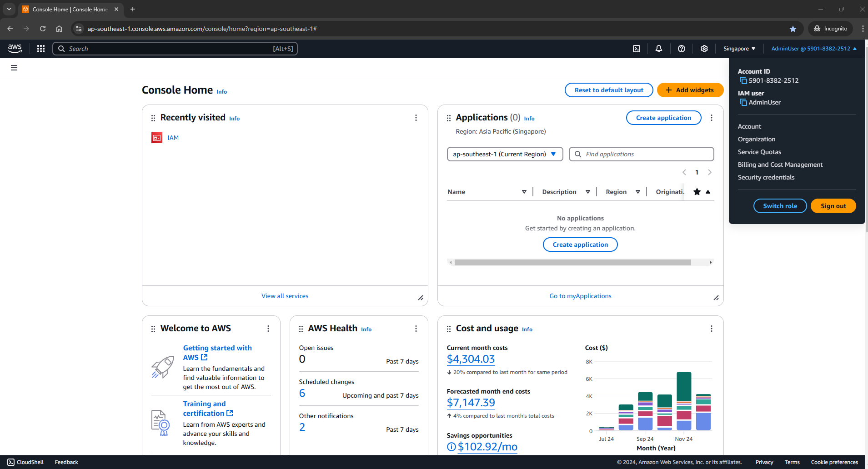Click the IAM service icon
Image resolution: width=868 pixels, height=469 pixels.
click(157, 138)
